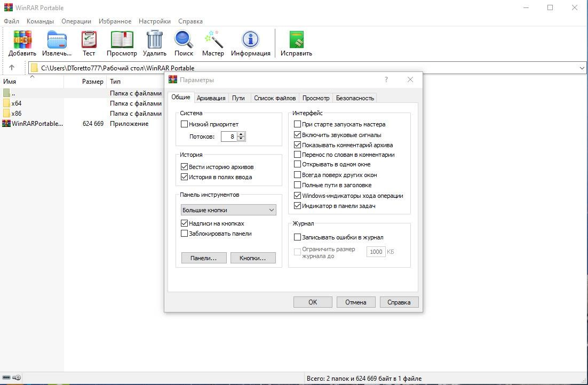Open the Настройки menu
Screen dimensions: 588x385
click(155, 21)
